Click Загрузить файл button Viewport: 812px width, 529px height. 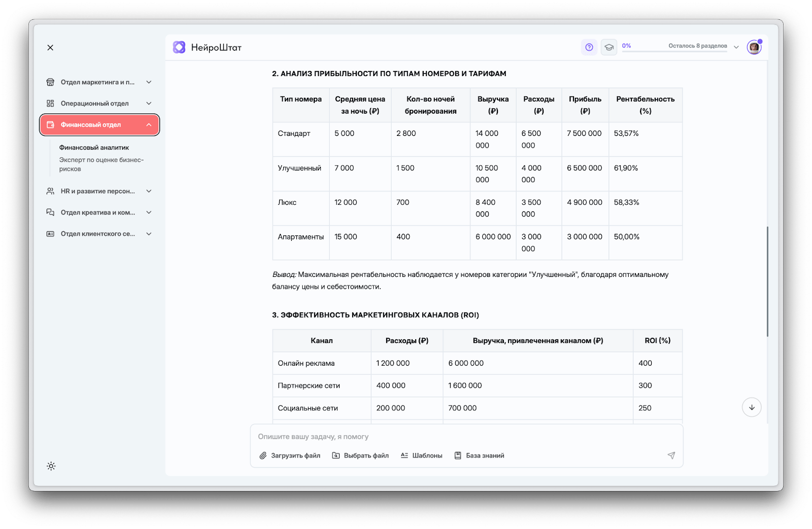click(290, 455)
